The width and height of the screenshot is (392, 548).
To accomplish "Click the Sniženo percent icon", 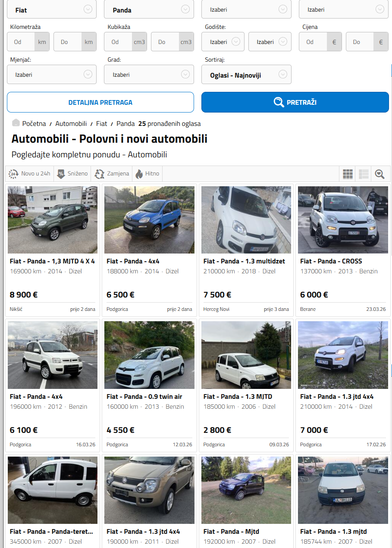I will (x=61, y=174).
